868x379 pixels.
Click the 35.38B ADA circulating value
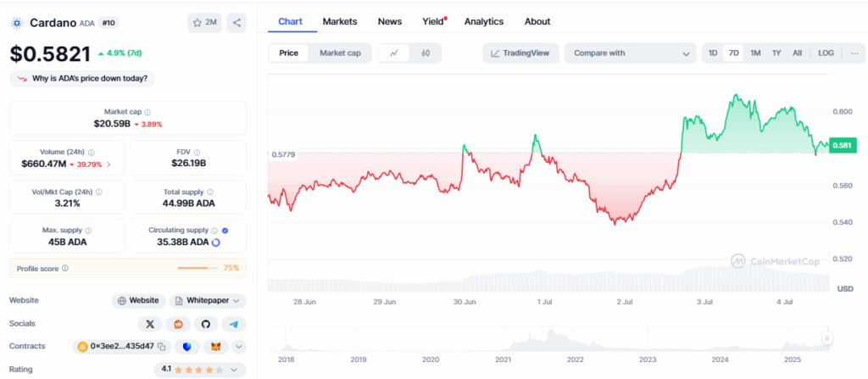point(183,242)
